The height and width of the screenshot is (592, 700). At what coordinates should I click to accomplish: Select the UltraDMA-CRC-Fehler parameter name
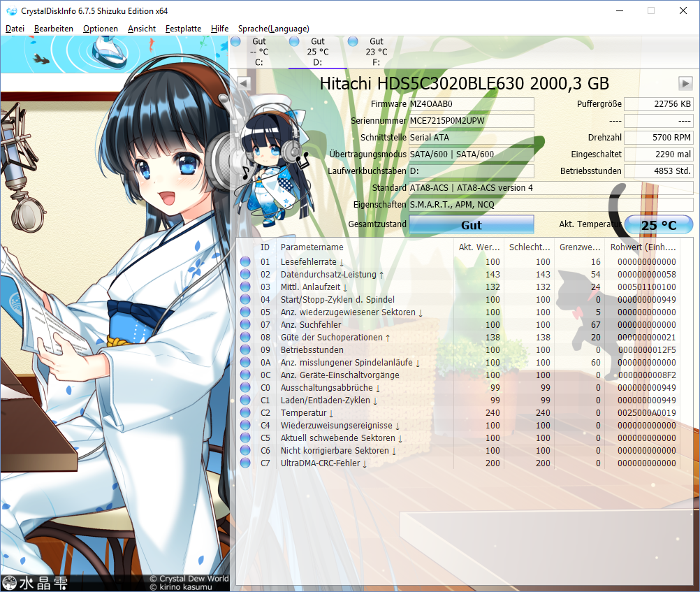323,463
